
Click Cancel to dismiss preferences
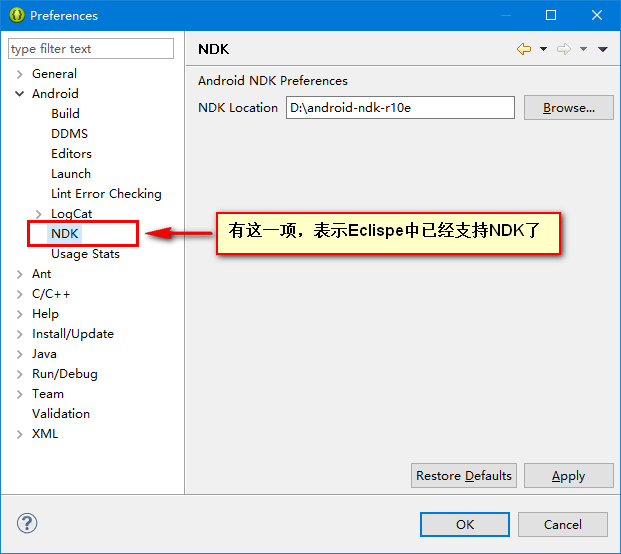(x=563, y=524)
